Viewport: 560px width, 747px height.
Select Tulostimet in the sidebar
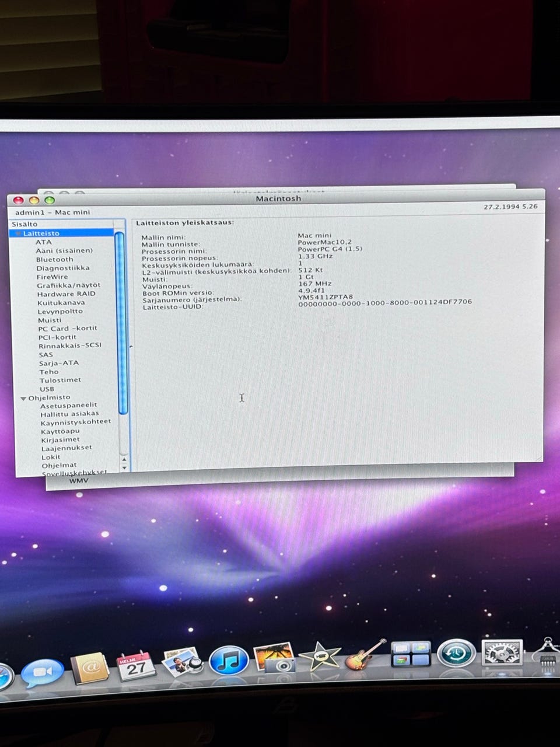tap(61, 380)
